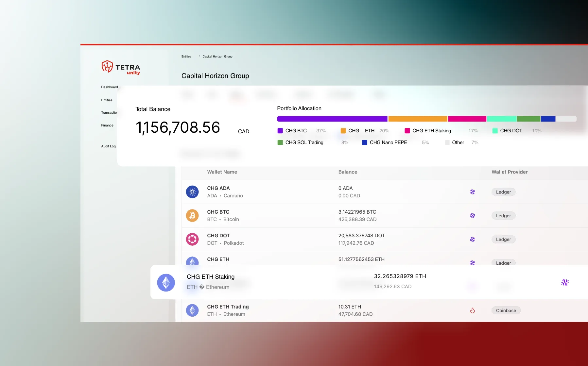Click the Cardano coin icon for CHG ADA

tap(192, 192)
